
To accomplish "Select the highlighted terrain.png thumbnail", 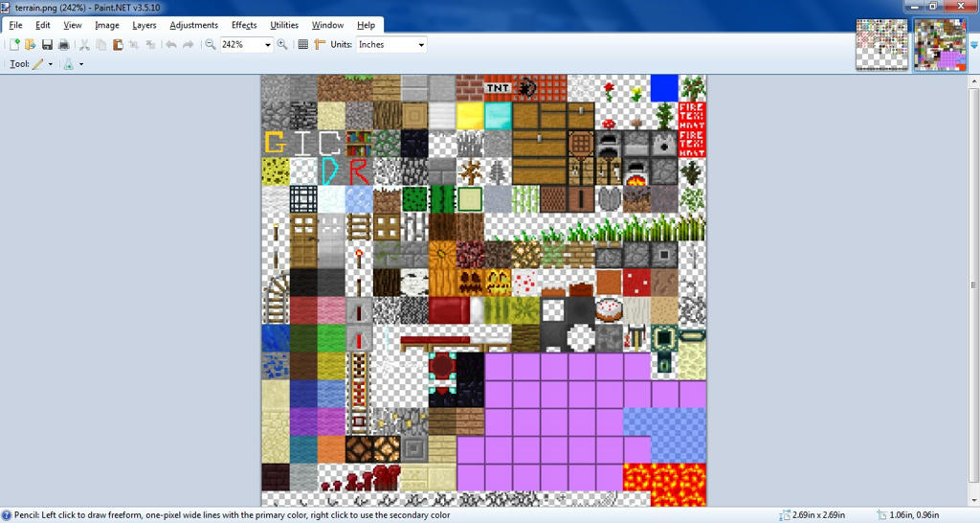I will pos(940,45).
